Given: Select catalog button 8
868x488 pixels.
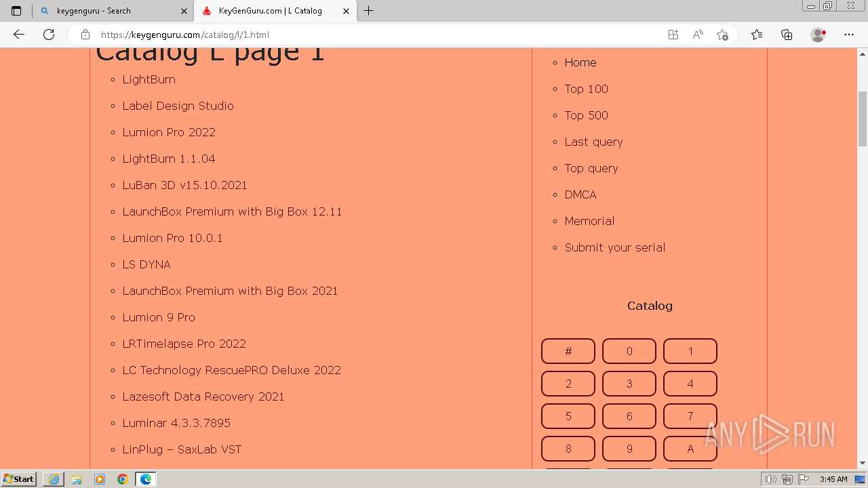Looking at the screenshot, I should point(568,449).
